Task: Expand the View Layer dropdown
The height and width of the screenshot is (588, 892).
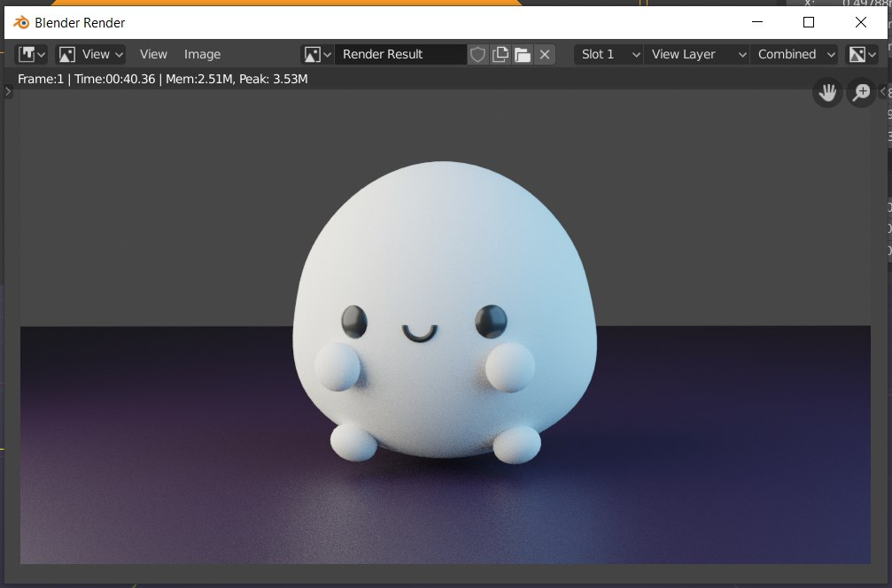Action: pos(697,54)
